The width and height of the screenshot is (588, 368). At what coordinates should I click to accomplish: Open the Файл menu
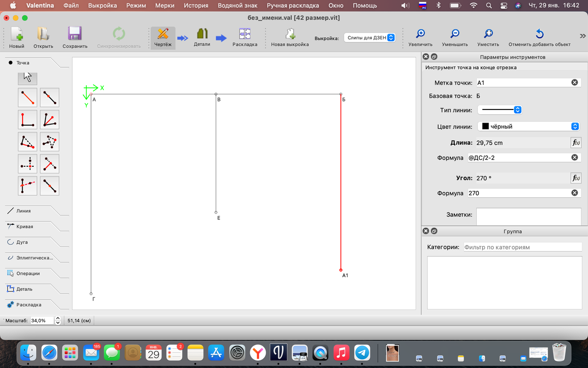point(72,5)
